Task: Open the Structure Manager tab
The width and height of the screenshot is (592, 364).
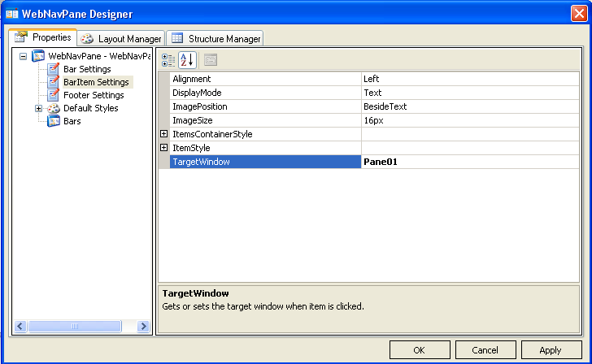Action: tap(215, 38)
